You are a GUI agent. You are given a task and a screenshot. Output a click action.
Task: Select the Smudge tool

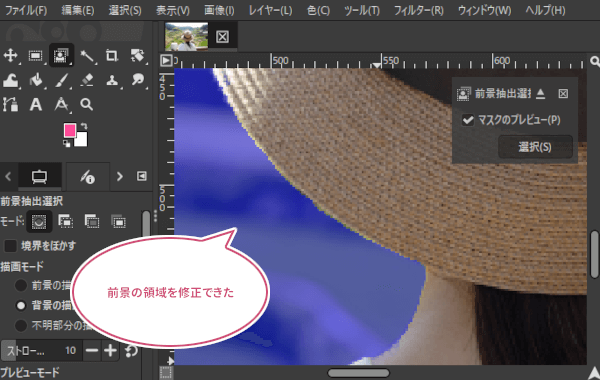click(137, 80)
